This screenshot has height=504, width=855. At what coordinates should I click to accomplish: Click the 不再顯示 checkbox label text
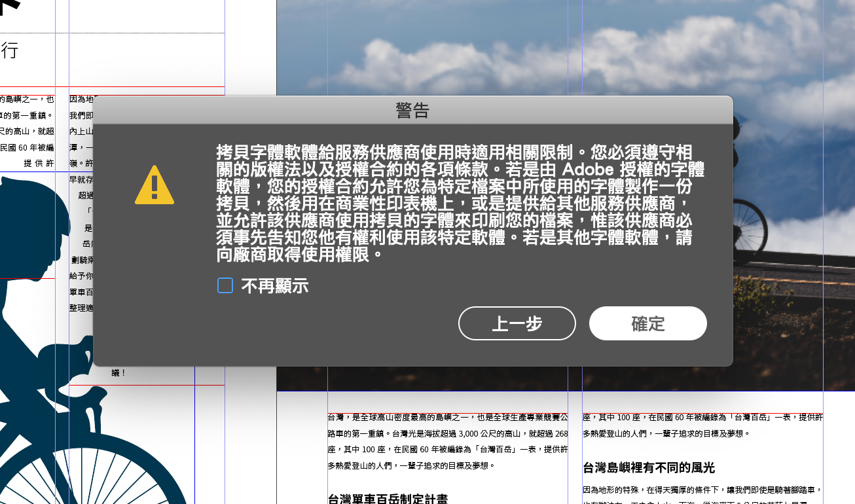274,286
